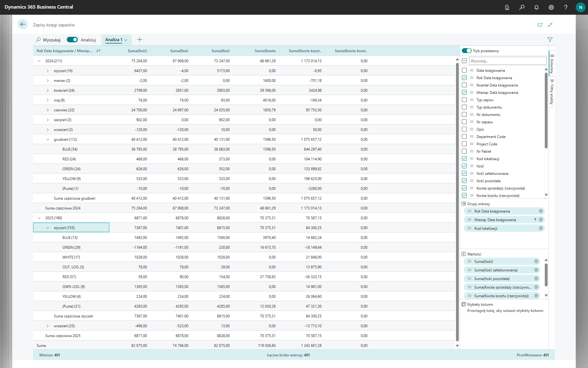Open help question mark icon
The width and height of the screenshot is (588, 368).
566,7
